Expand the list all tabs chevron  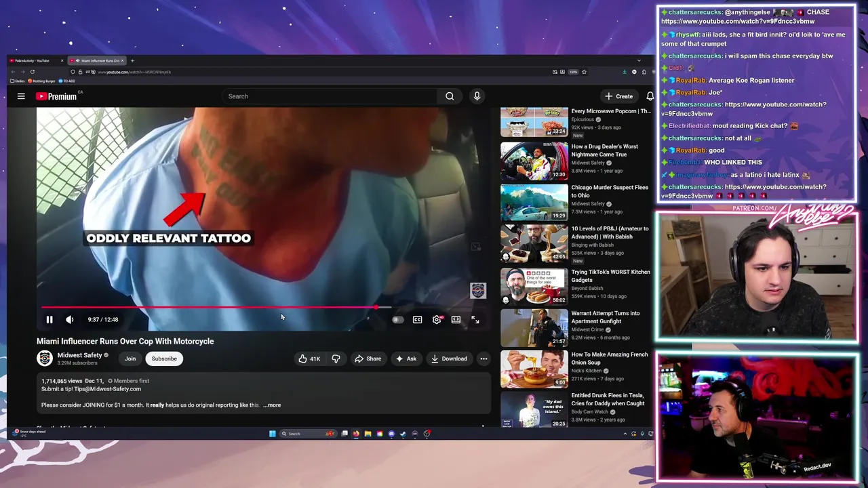pyautogui.click(x=639, y=61)
